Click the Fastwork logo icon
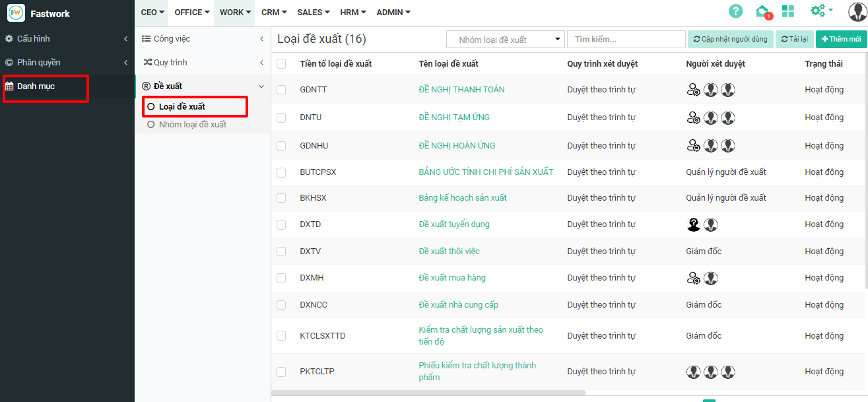 click(16, 13)
